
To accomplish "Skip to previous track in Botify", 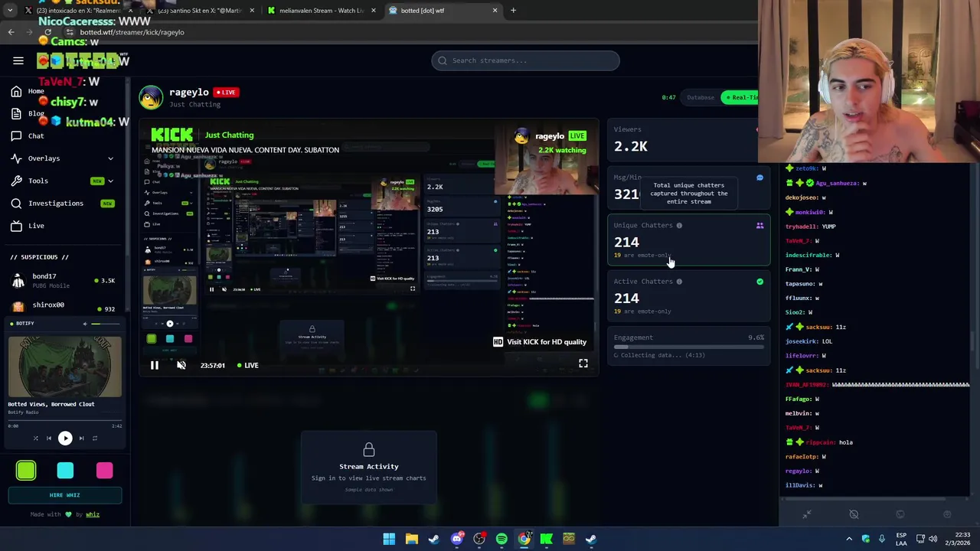I will [49, 439].
